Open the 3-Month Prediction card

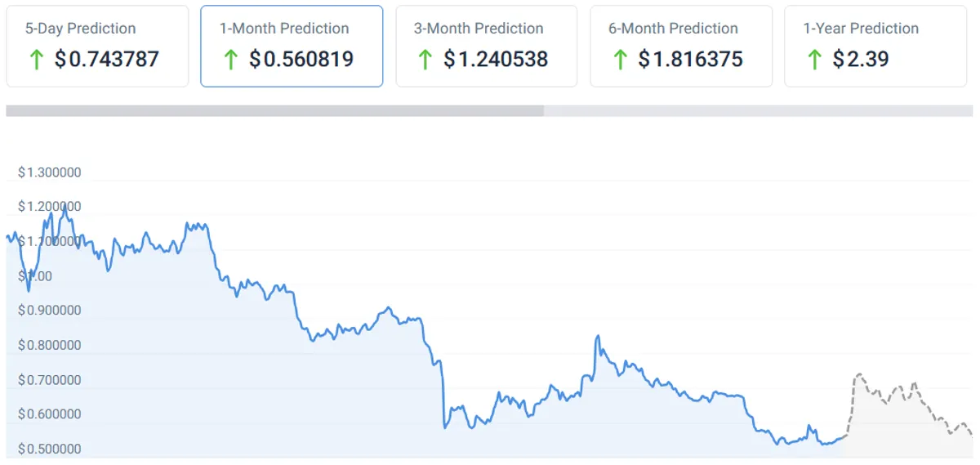(x=486, y=46)
